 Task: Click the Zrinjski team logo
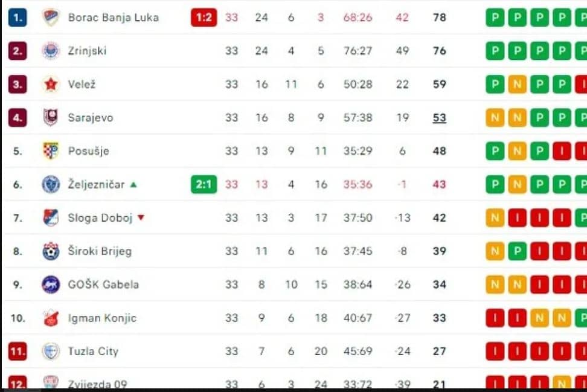coord(51,51)
